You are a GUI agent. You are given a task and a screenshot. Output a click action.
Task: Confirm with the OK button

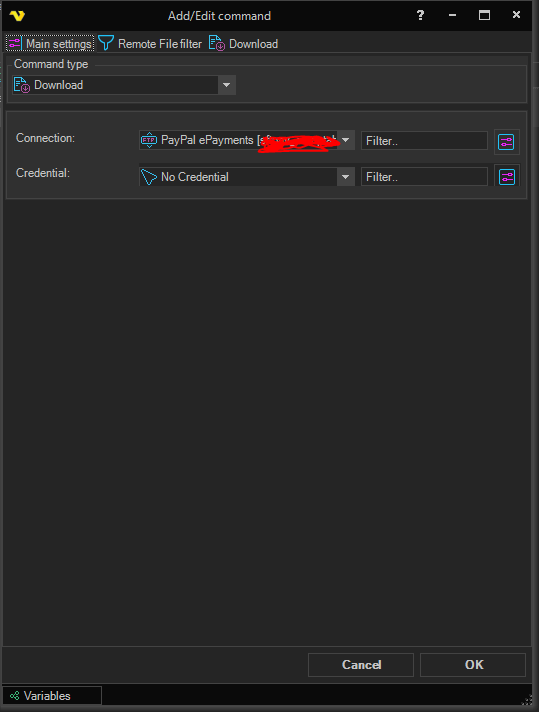click(x=473, y=665)
